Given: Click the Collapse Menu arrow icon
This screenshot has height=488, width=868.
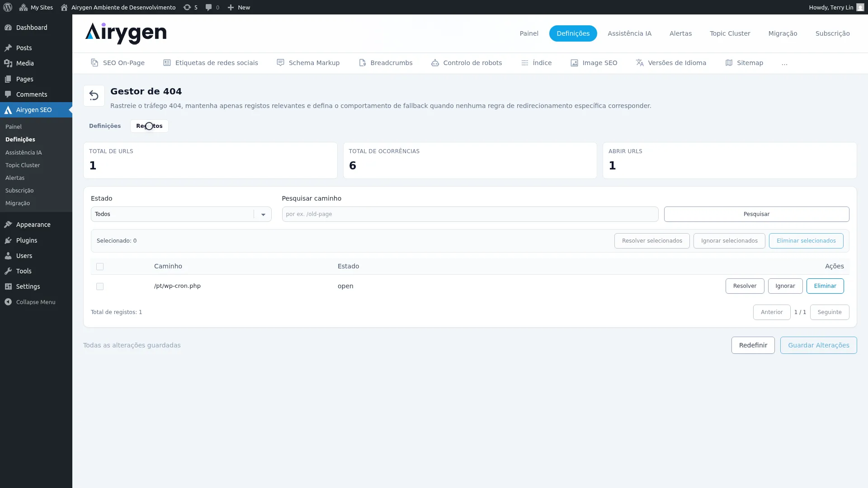Looking at the screenshot, I should tap(8, 302).
